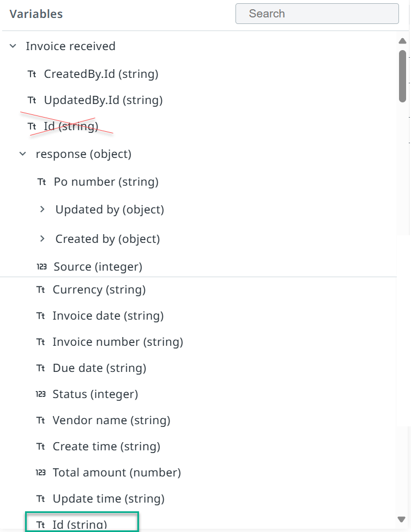Click the number icon beside Total amount
Viewport: 411px width, 532px height.
coord(41,472)
